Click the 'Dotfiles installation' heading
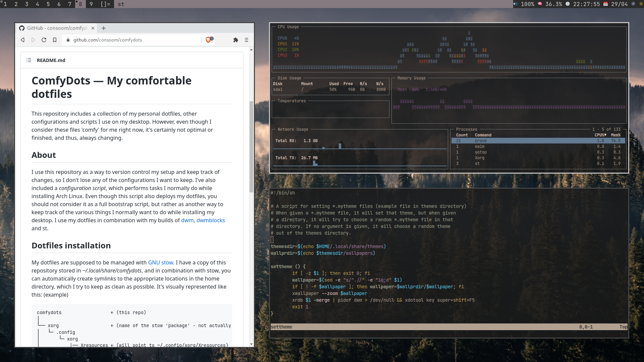 pos(71,245)
